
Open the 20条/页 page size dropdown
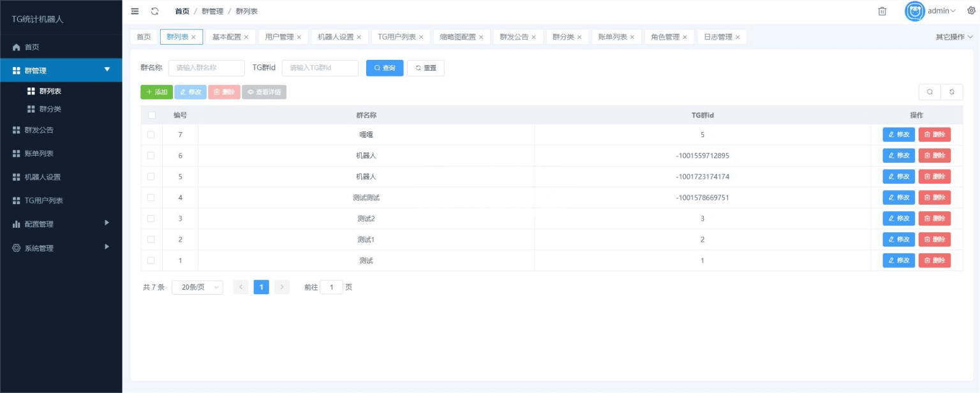click(x=197, y=287)
